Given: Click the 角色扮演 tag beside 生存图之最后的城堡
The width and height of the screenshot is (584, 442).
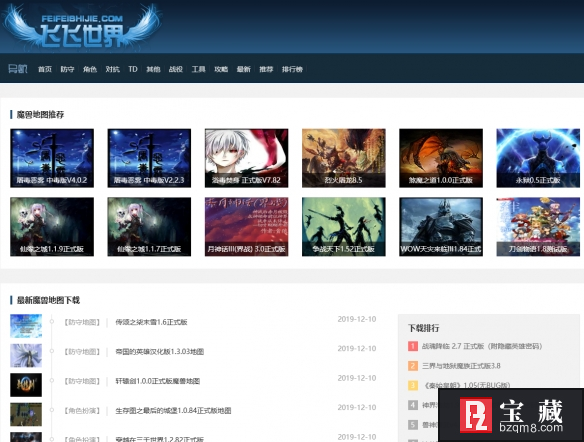Looking at the screenshot, I should pos(82,410).
